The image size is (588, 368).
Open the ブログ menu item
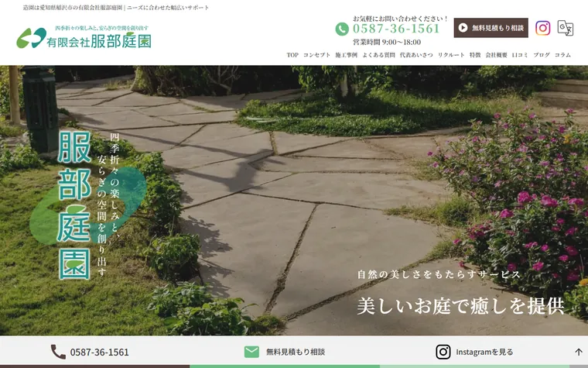coord(542,55)
